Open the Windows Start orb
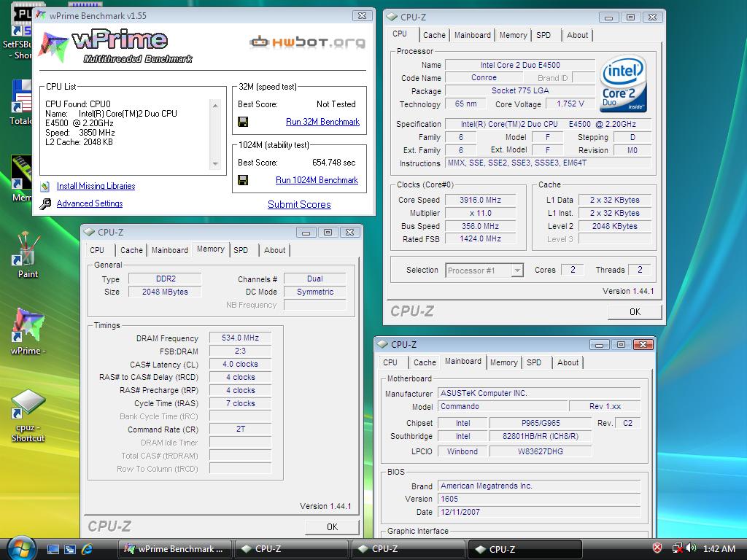 click(21, 548)
